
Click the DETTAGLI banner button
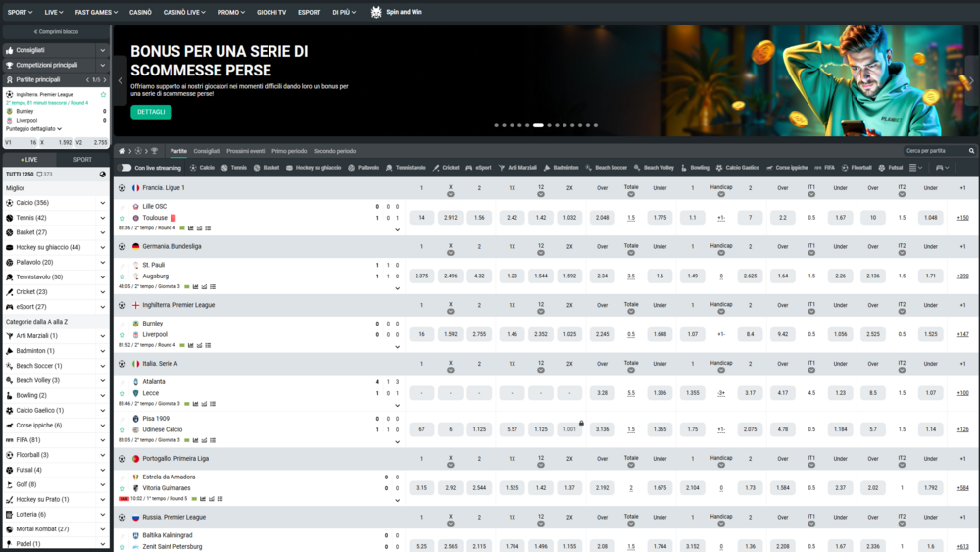pyautogui.click(x=151, y=112)
